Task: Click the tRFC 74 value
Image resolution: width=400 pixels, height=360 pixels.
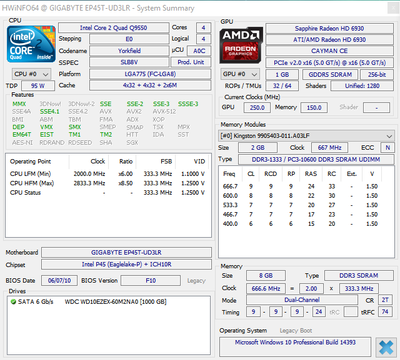Action: pos(385,312)
